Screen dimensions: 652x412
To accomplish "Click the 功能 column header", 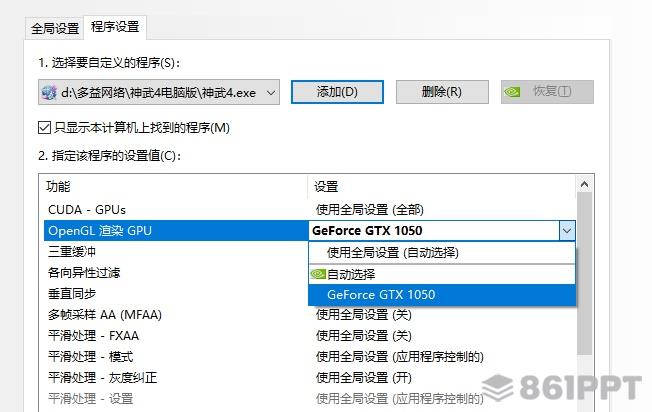I will pos(173,187).
